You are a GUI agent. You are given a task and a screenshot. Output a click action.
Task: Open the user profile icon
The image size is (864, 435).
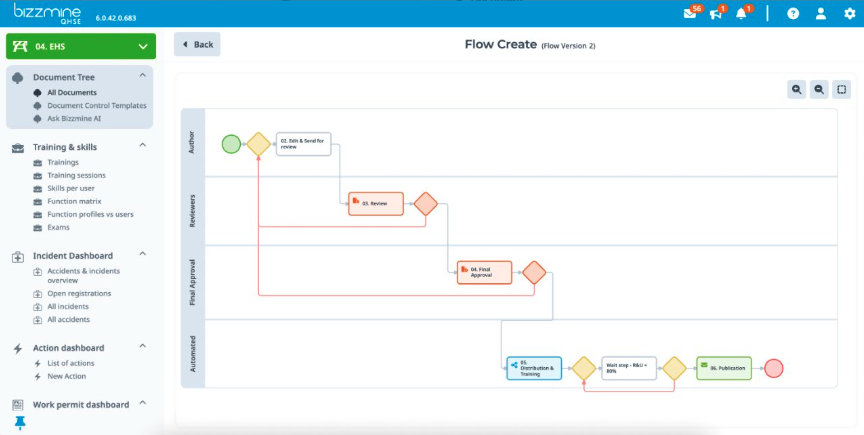821,14
